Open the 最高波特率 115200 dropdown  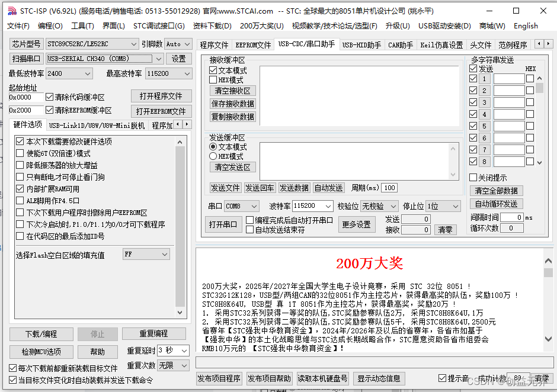coord(187,73)
